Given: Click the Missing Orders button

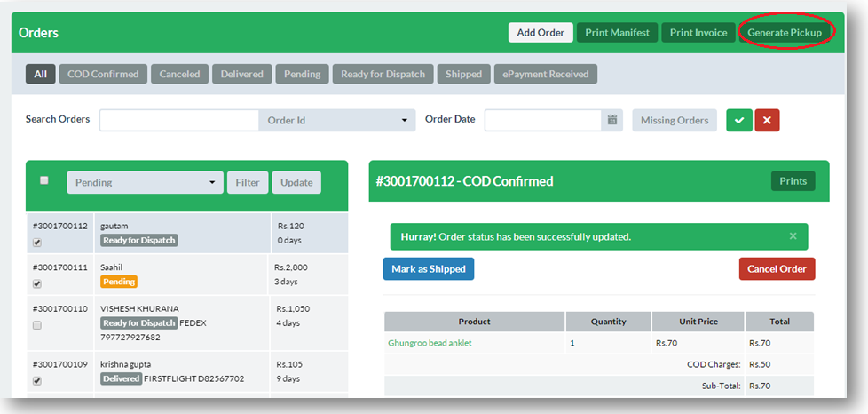Looking at the screenshot, I should 675,120.
